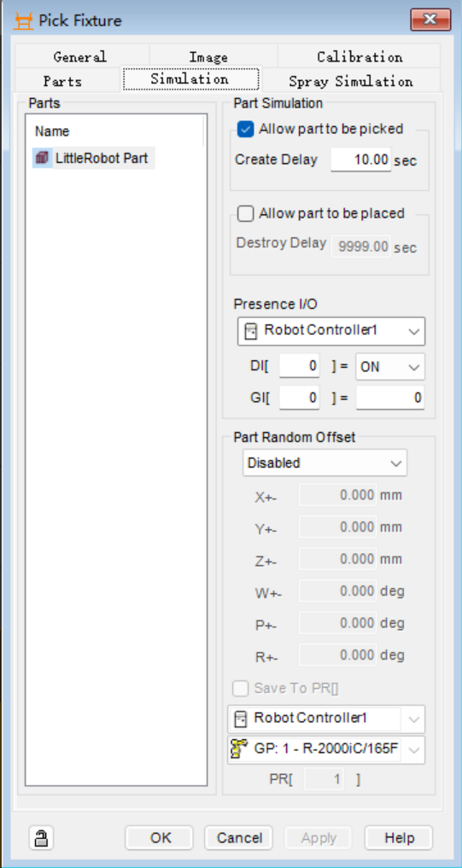
Task: Expand the Presence I/O Robot Controller1 dropdown
Action: tap(331, 331)
